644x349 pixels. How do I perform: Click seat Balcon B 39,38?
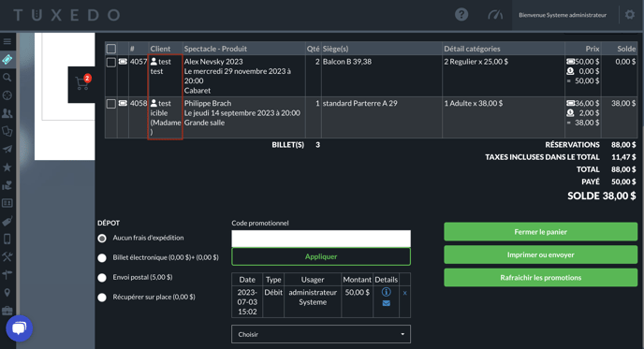pyautogui.click(x=347, y=62)
